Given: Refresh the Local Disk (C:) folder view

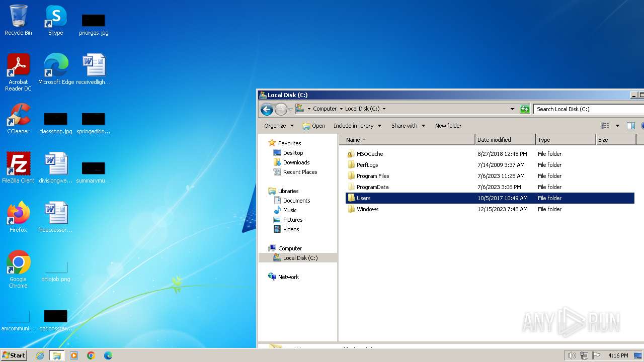Looking at the screenshot, I should point(525,109).
